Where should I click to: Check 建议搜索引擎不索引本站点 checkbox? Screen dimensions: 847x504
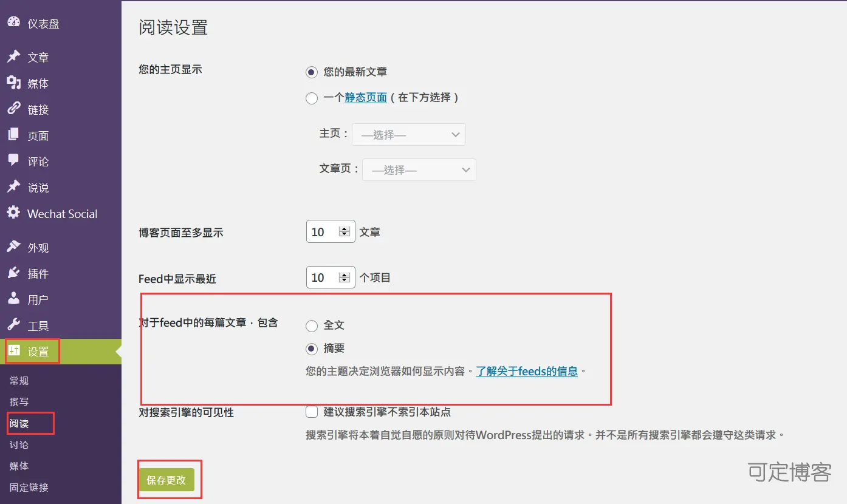click(312, 412)
